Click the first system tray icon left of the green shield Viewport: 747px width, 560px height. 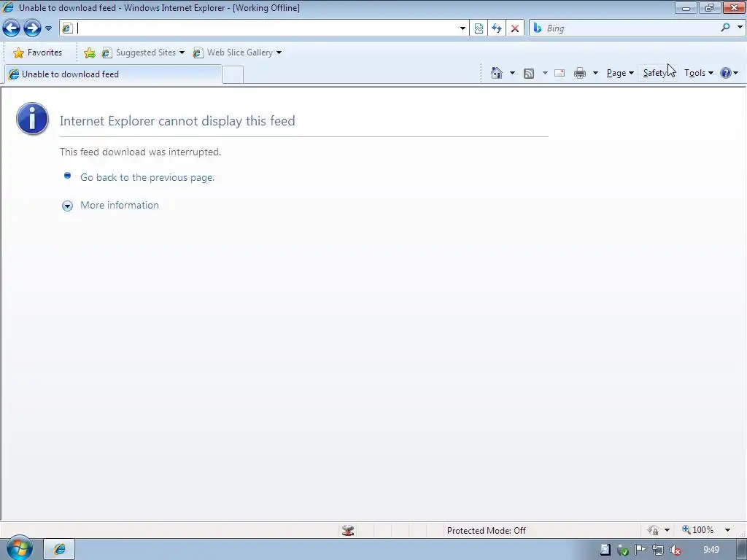coord(605,550)
